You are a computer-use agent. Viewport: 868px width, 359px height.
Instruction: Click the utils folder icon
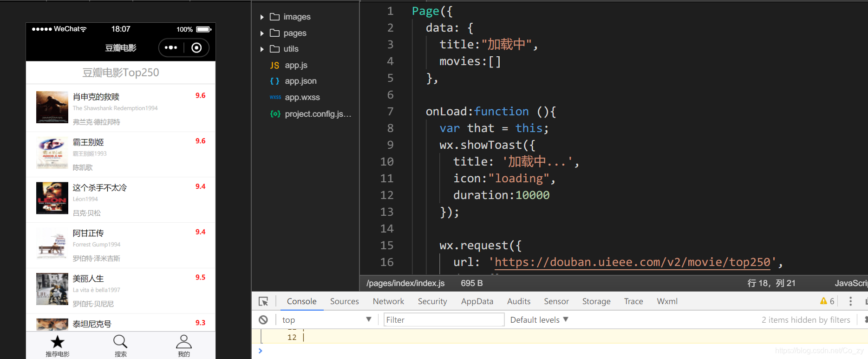(x=275, y=49)
